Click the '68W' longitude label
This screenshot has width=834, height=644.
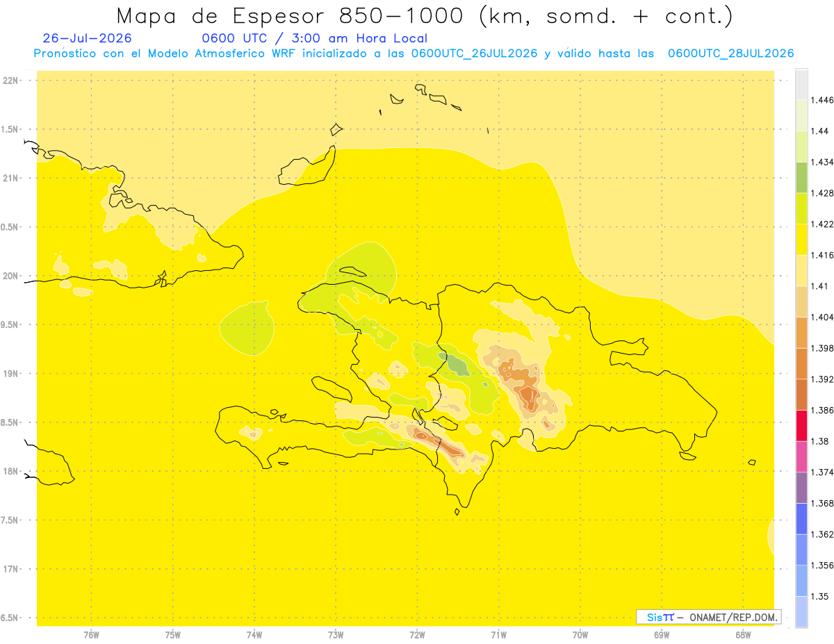(743, 635)
